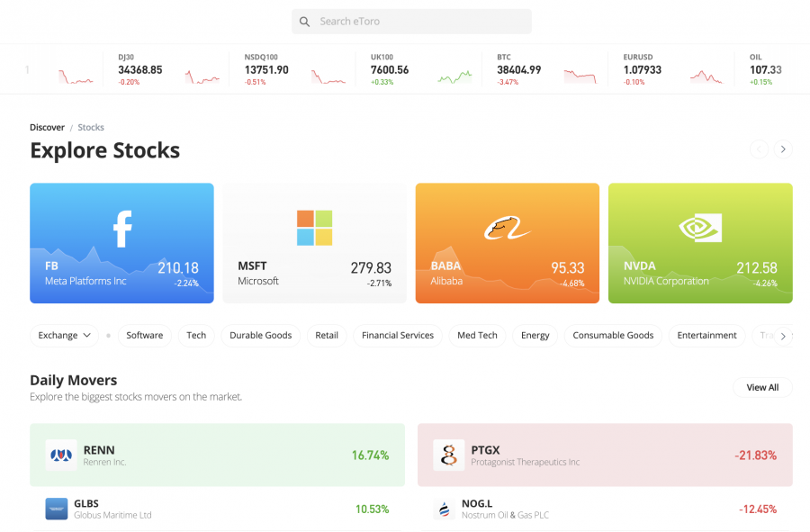
Task: Filter by Software category
Action: coord(145,335)
